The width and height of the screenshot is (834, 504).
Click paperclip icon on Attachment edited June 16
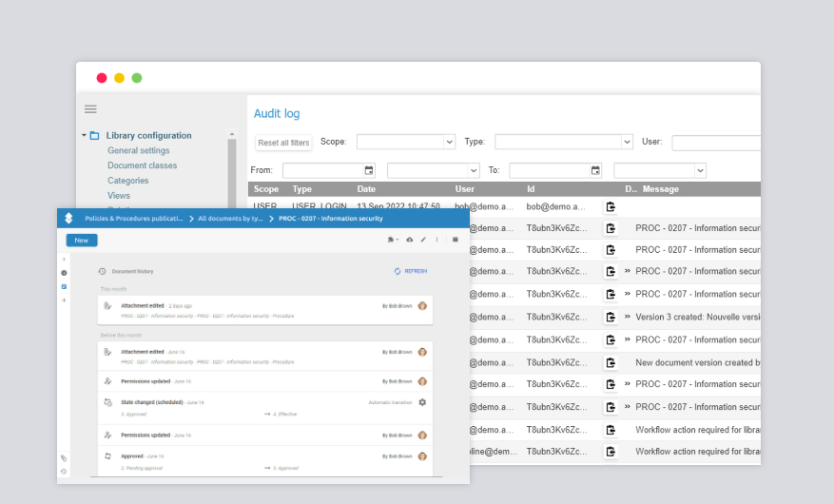[x=108, y=352]
